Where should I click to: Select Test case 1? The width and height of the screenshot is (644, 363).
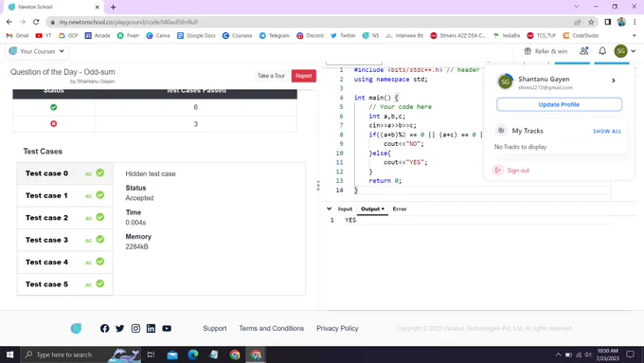coord(65,195)
